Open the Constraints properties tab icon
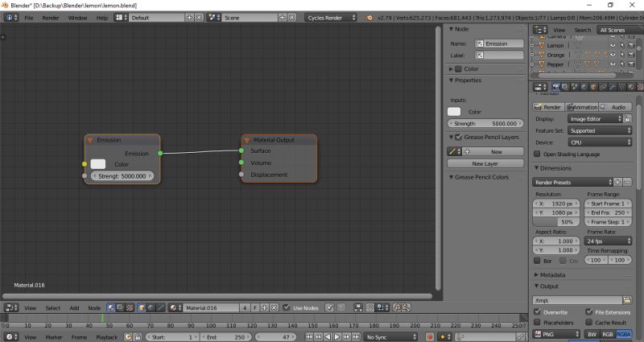644x342 pixels. (x=603, y=87)
